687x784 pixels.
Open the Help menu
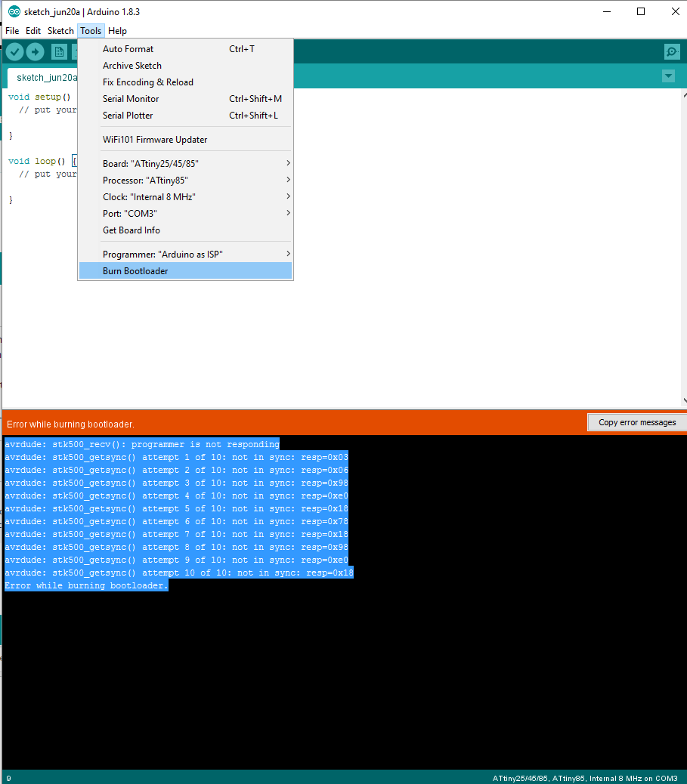click(117, 31)
